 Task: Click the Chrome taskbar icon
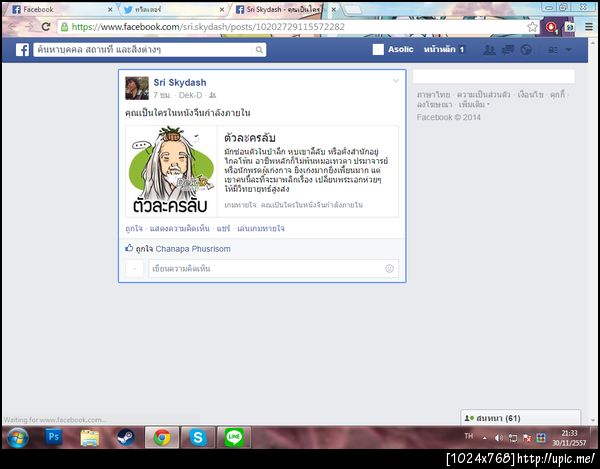click(x=162, y=438)
